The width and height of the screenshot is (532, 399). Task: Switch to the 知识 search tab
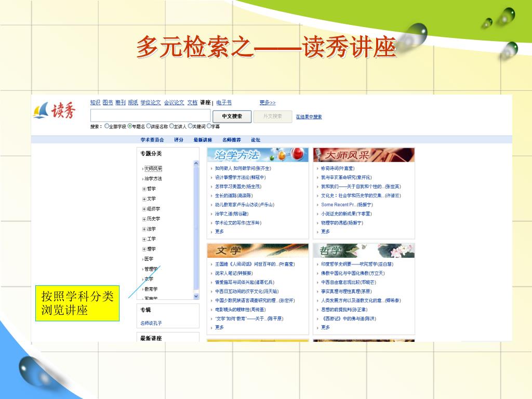pyautogui.click(x=96, y=102)
